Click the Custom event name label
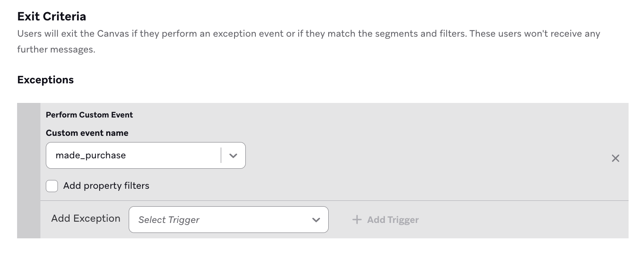 87,133
